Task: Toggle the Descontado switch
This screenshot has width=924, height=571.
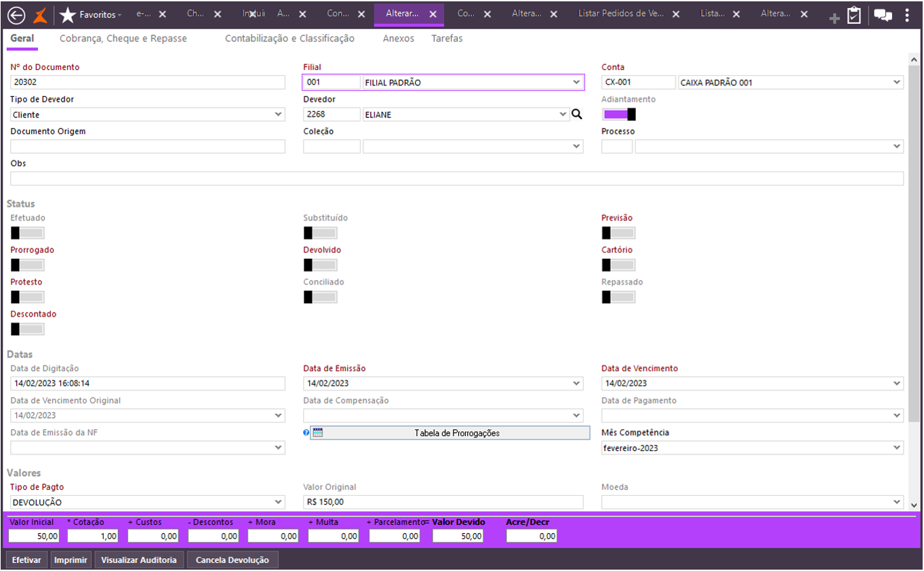Action: click(x=28, y=329)
